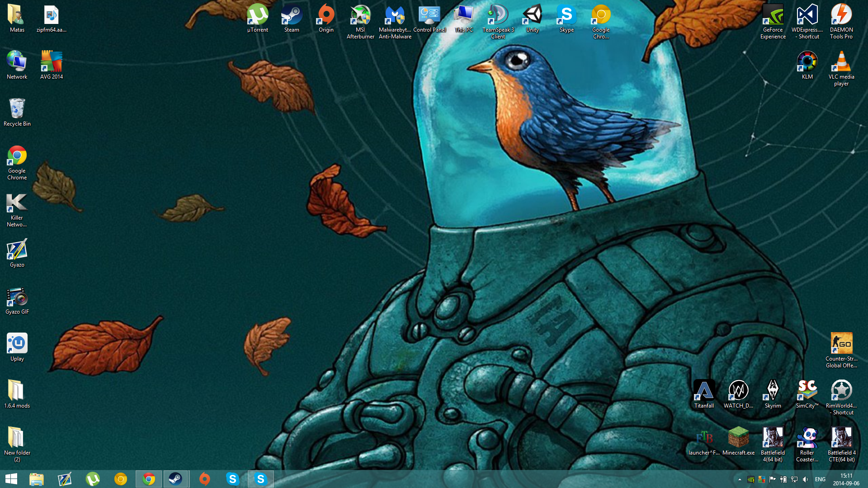868x488 pixels.
Task: Open the MSI Afterburner desktop shortcut
Action: [361, 22]
